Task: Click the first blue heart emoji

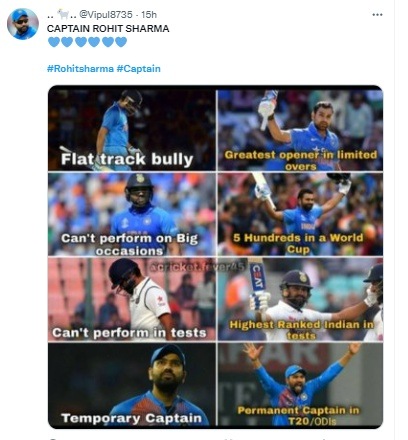Action: click(x=54, y=42)
